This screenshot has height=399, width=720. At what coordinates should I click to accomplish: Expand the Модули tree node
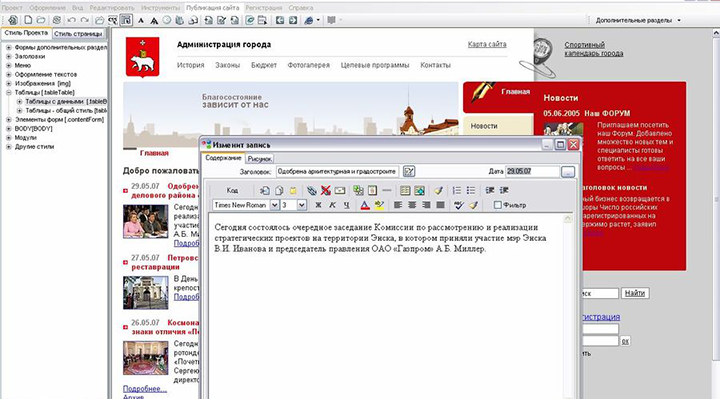(x=8, y=138)
